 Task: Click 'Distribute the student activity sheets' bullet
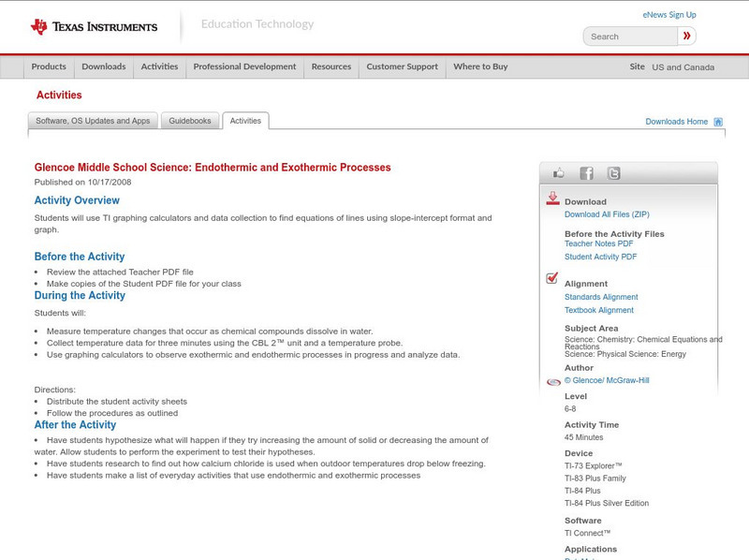117,402
